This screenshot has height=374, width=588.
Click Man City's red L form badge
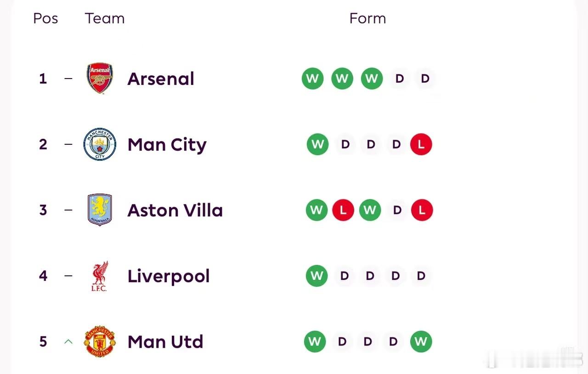coord(421,144)
